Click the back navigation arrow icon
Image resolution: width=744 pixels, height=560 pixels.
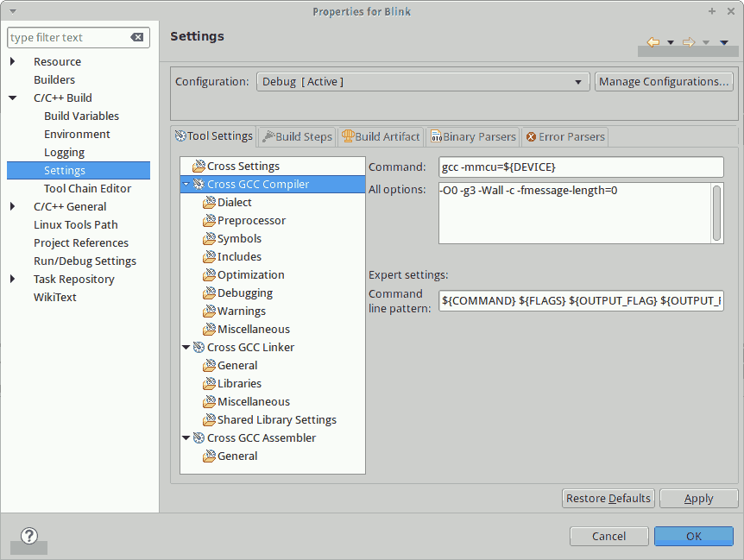653,42
